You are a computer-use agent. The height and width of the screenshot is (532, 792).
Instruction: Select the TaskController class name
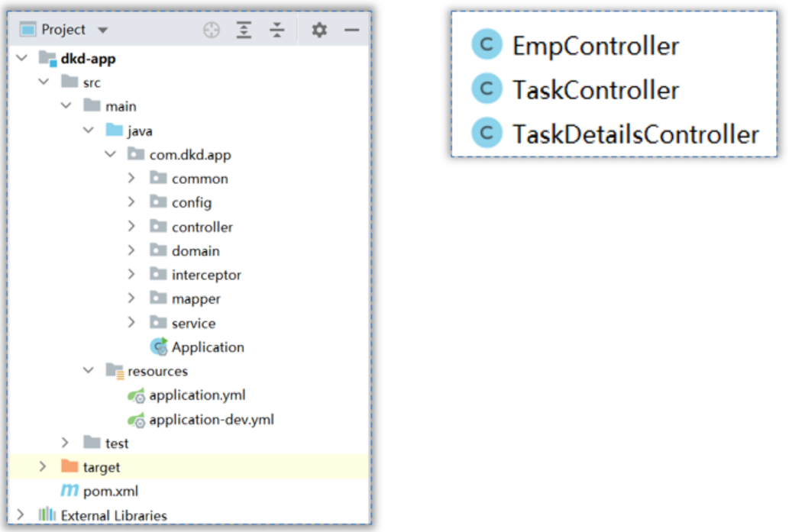click(596, 90)
